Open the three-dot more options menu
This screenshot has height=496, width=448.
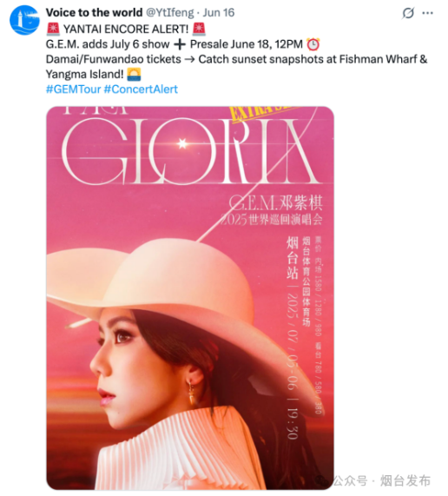[x=427, y=13]
